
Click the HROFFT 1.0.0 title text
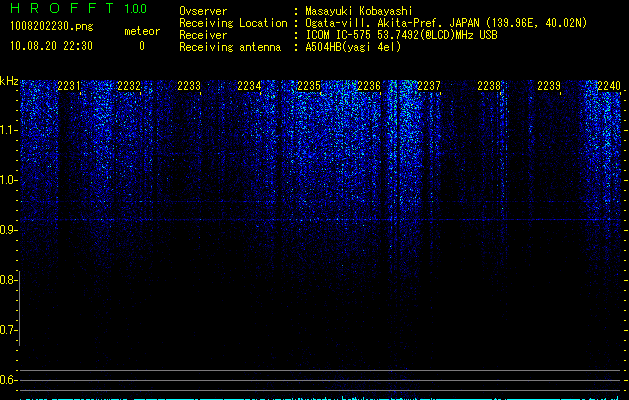click(78, 8)
